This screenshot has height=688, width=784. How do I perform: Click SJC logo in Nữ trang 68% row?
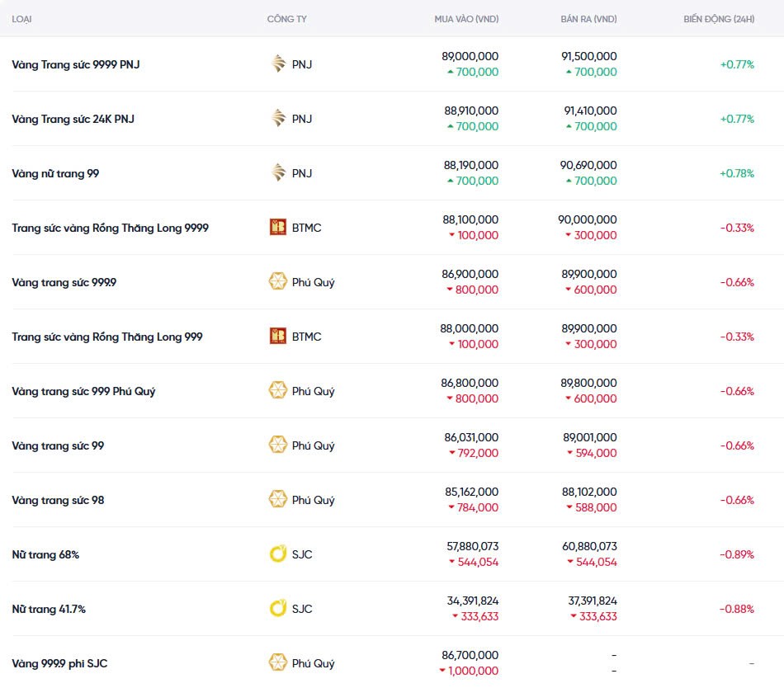coord(278,554)
